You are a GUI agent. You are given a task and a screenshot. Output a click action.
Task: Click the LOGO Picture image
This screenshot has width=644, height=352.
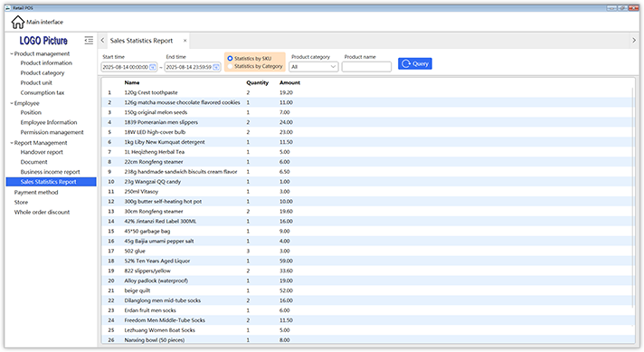point(43,41)
